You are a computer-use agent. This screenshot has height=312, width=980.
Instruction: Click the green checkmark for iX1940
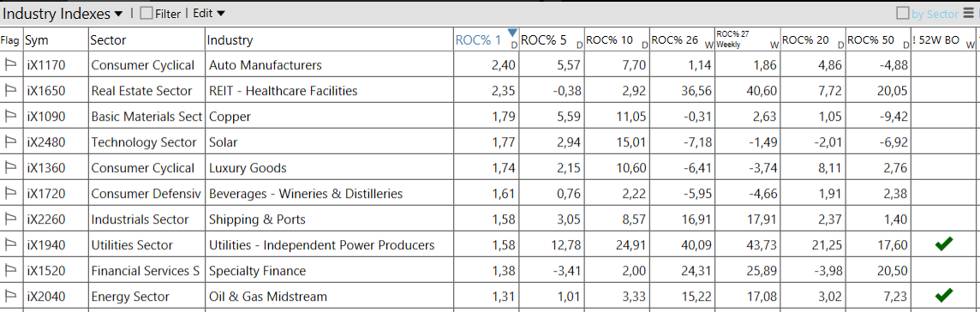944,243
